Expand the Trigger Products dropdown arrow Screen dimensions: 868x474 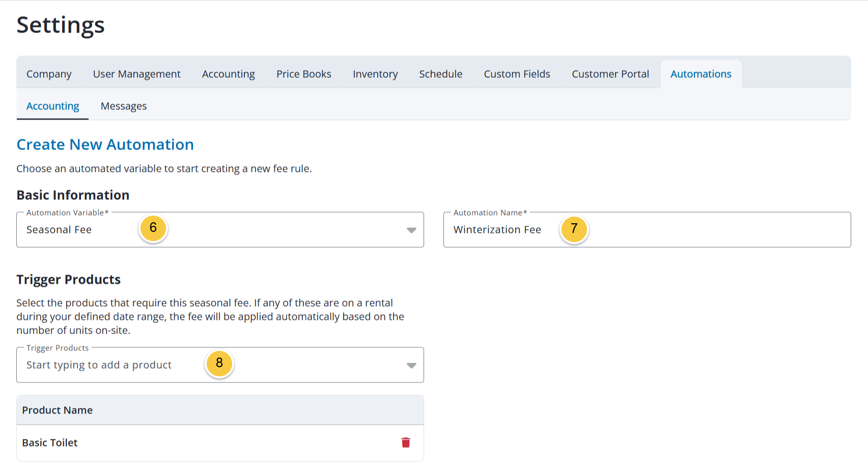click(x=411, y=366)
